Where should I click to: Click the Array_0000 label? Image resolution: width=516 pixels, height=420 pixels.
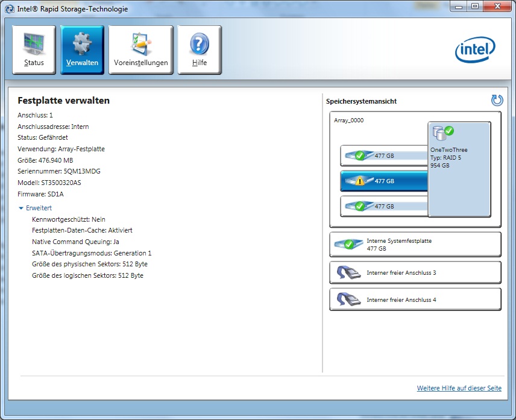349,121
